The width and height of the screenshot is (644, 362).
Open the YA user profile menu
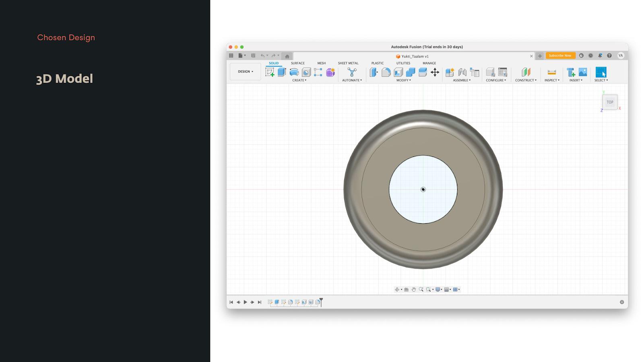(621, 56)
